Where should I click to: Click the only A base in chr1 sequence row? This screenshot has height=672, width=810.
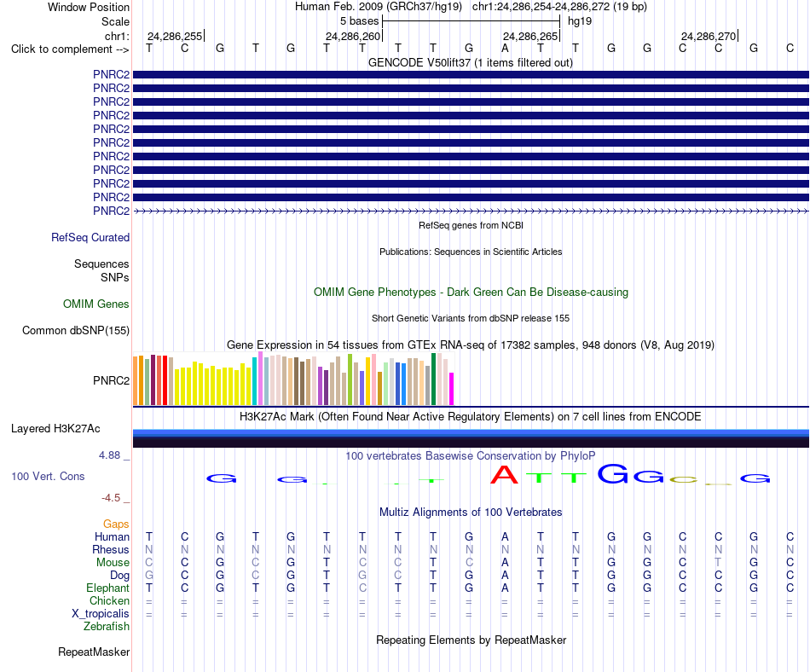point(505,48)
